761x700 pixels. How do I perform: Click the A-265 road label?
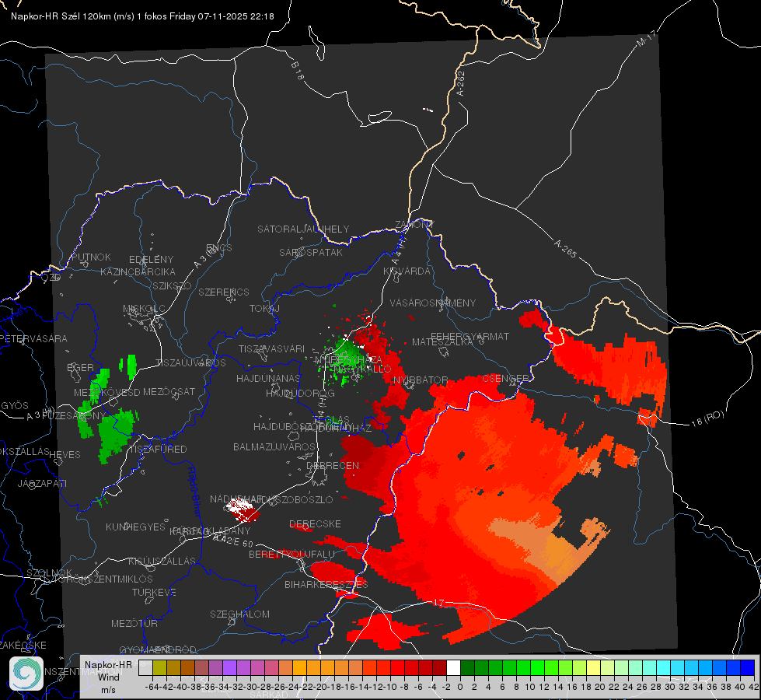pos(565,249)
